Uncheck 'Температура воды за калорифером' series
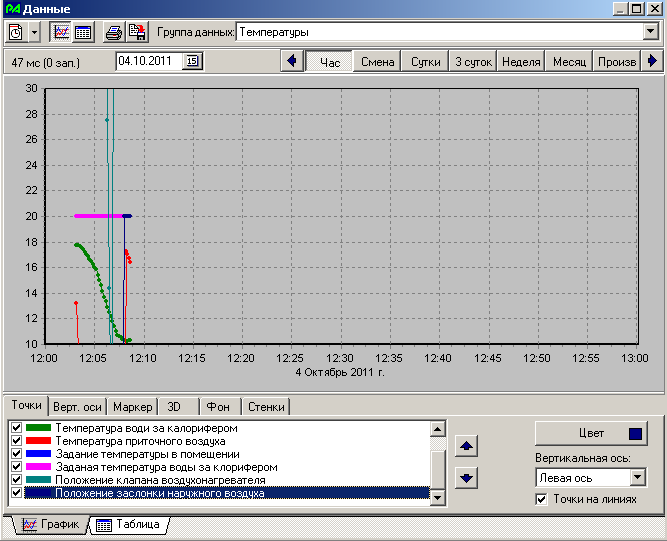Viewport: 667px width, 541px height. coord(16,428)
